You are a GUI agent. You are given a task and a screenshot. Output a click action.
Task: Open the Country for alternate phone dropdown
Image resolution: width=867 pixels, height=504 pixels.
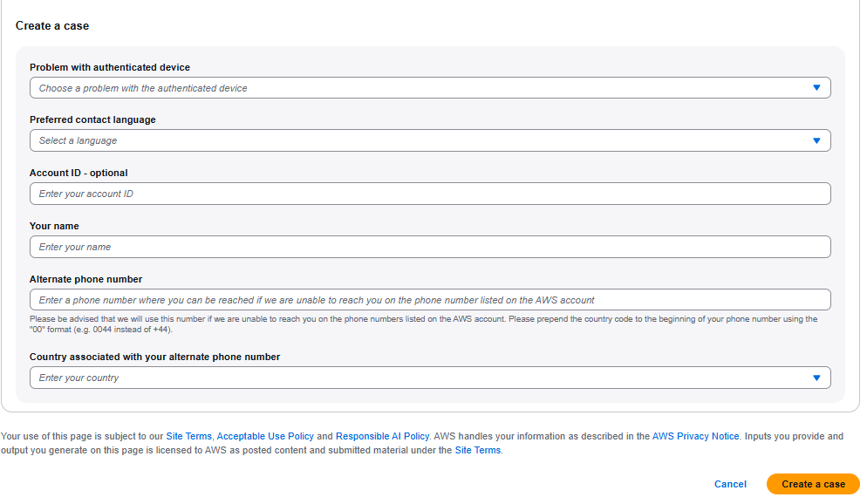430,378
